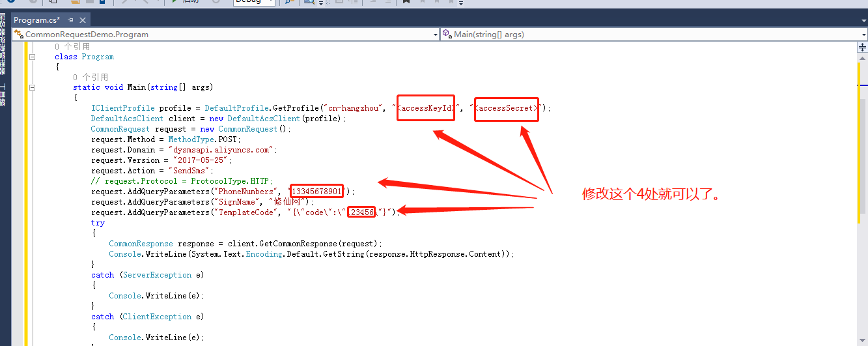Click the 'static void Main' signature
The width and height of the screenshot is (868, 346).
pyautogui.click(x=143, y=87)
